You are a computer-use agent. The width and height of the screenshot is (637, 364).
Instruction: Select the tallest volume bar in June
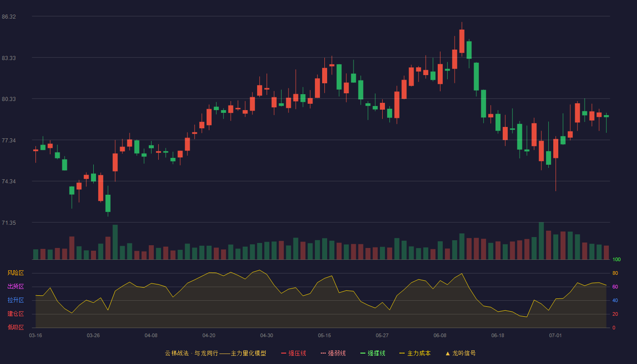[541, 241]
